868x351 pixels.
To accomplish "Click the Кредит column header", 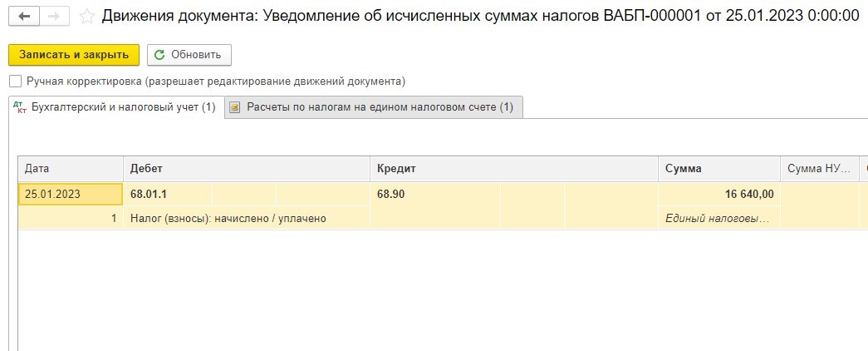I will pos(514,169).
